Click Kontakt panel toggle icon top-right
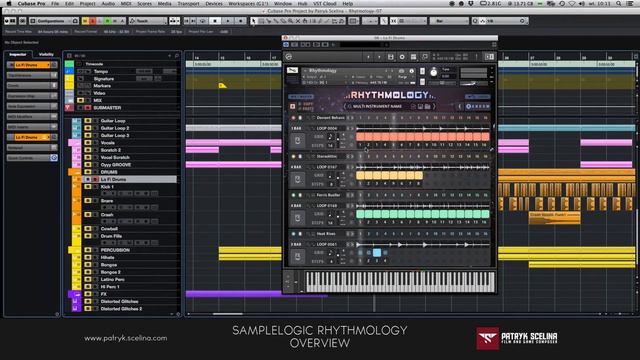 pos(489,57)
